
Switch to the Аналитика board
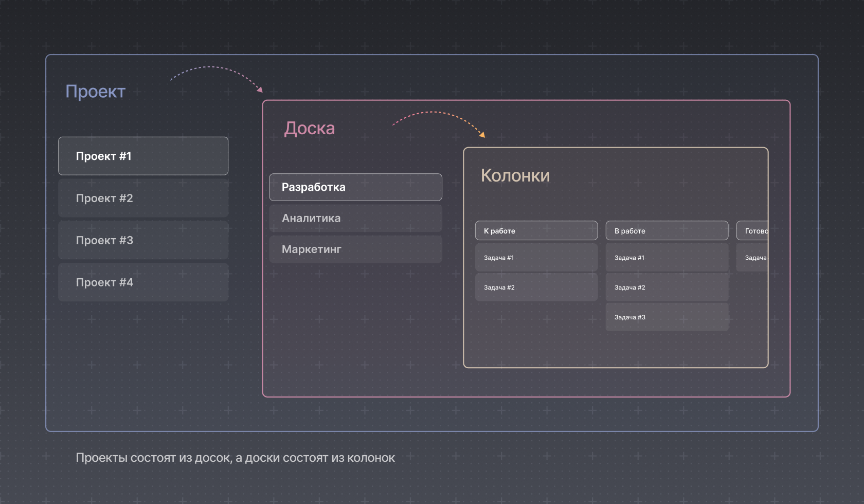coord(355,218)
